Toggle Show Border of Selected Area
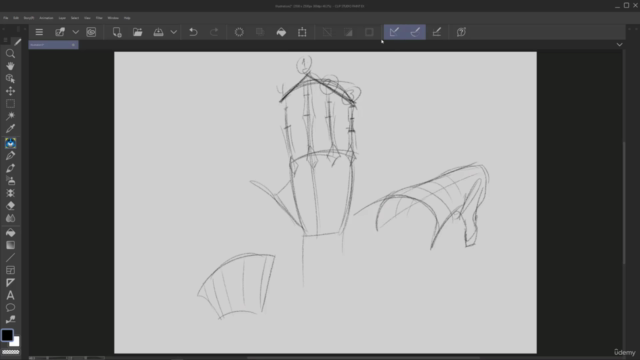The image size is (640, 360). point(369,32)
